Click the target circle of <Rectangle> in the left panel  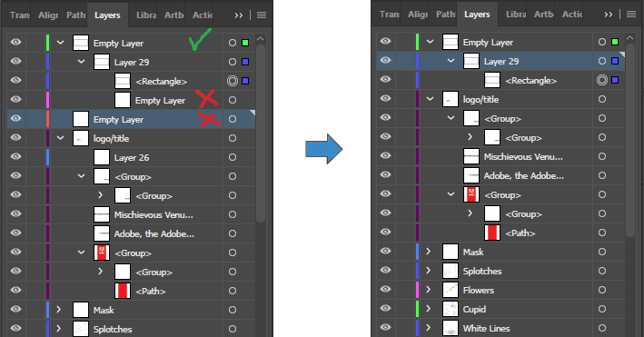coord(233,81)
